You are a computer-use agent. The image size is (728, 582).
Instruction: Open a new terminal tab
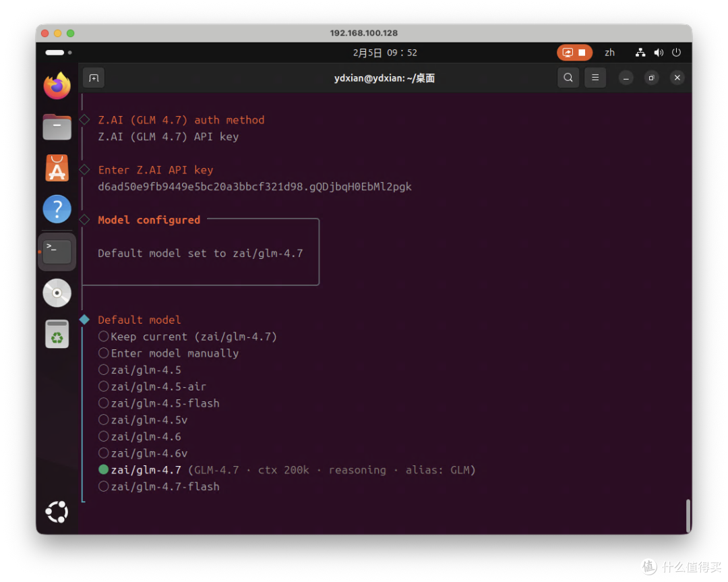coord(94,78)
